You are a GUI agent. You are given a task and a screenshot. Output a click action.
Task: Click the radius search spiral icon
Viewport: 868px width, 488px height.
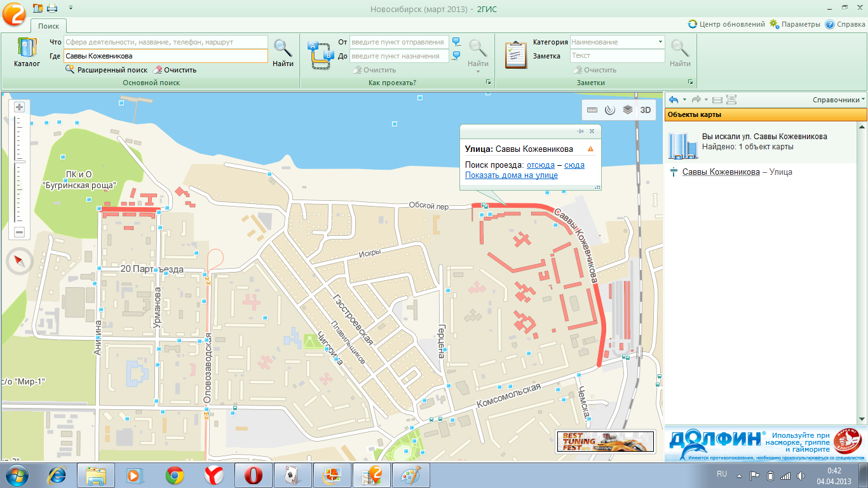pos(610,110)
